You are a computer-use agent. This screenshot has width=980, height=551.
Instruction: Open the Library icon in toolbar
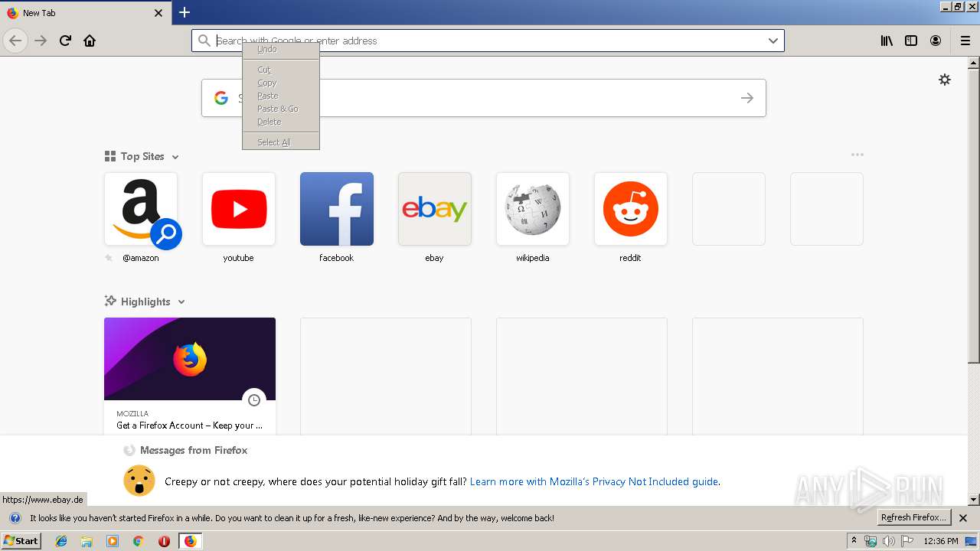pyautogui.click(x=887, y=41)
